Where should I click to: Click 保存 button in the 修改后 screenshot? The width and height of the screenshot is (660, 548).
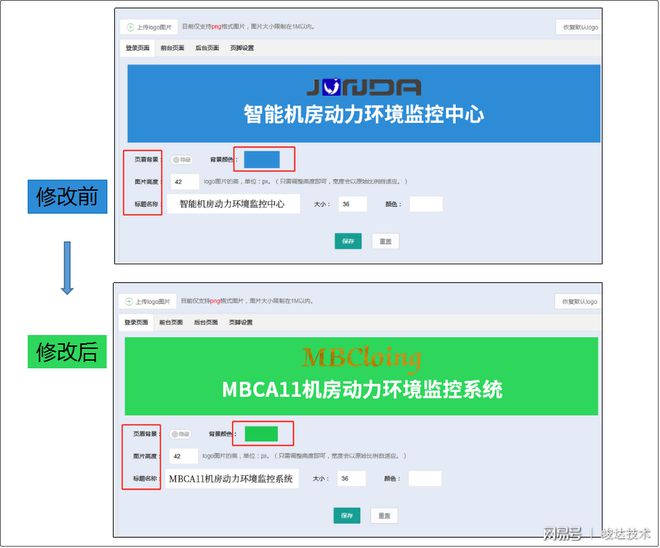[x=347, y=516]
